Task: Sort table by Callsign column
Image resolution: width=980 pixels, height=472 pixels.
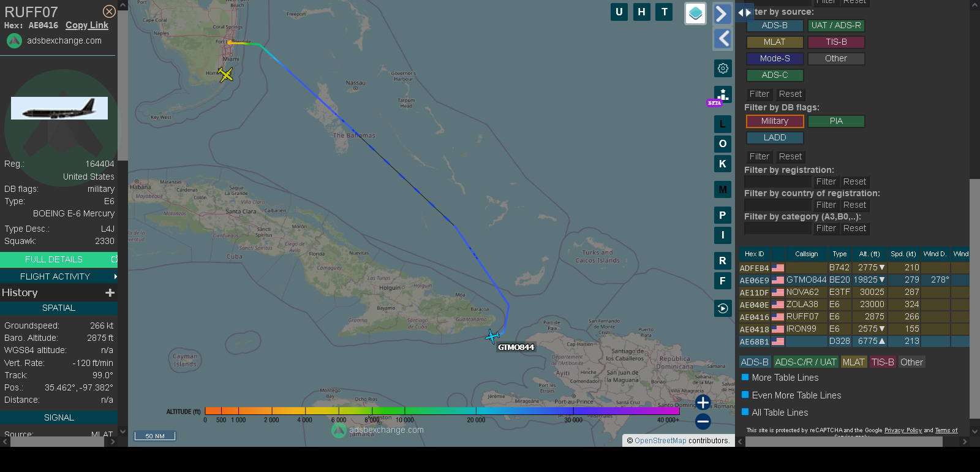Action: 806,254
